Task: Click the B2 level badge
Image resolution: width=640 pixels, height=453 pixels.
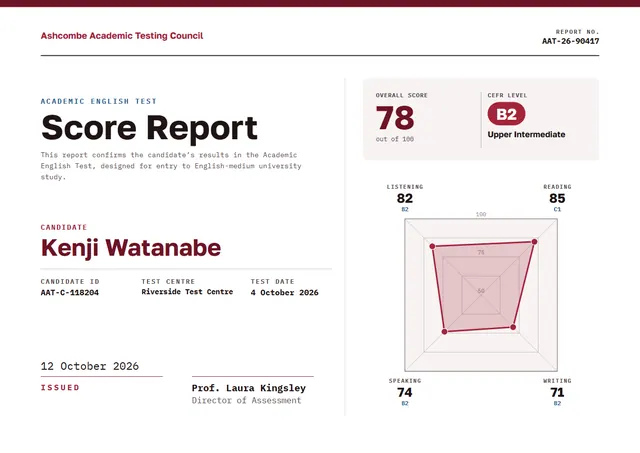Action: (x=506, y=114)
